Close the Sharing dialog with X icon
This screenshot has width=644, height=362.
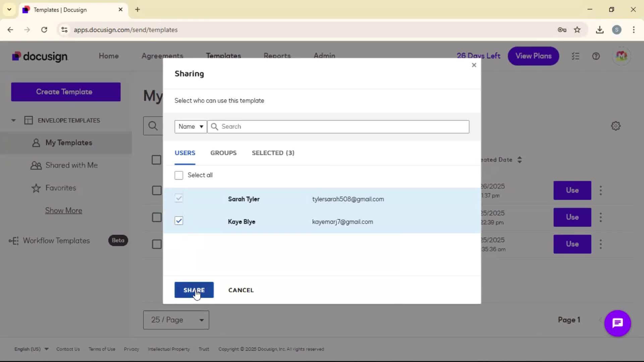[474, 65]
